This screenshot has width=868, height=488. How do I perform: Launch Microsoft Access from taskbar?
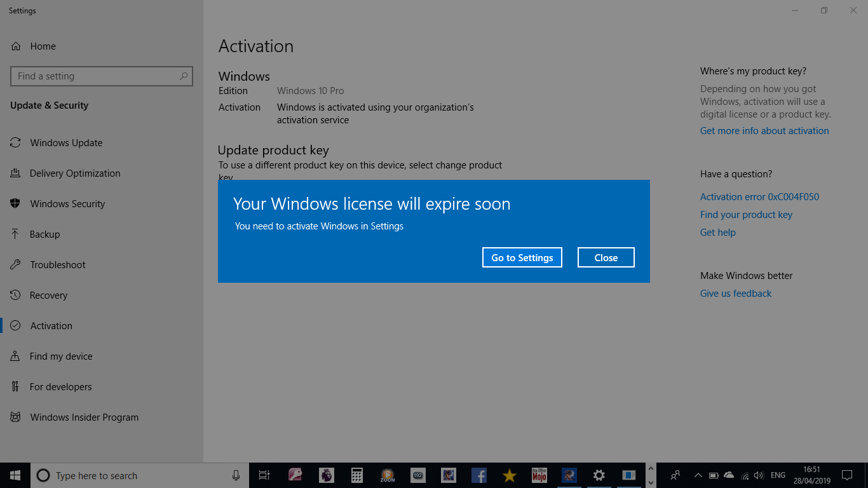tap(295, 475)
